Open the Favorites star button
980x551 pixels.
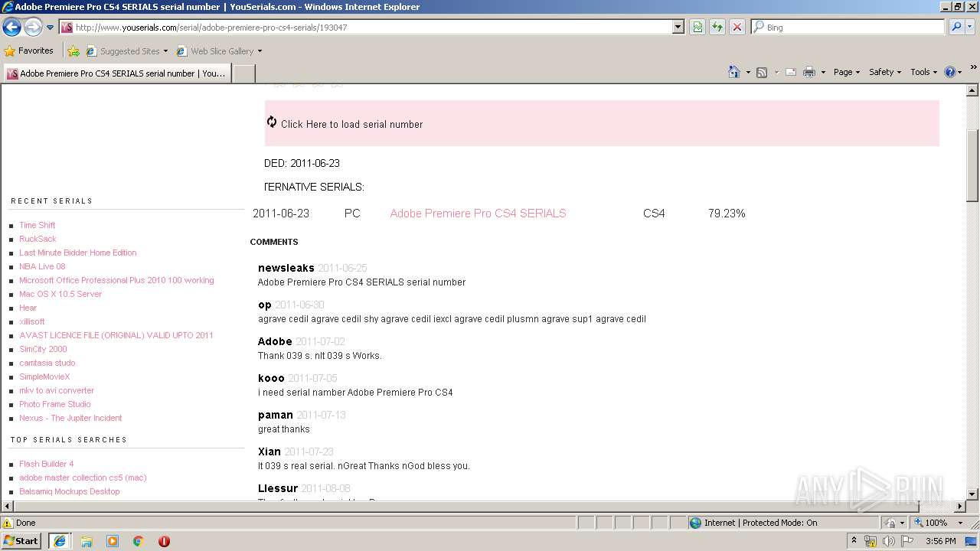(x=29, y=51)
